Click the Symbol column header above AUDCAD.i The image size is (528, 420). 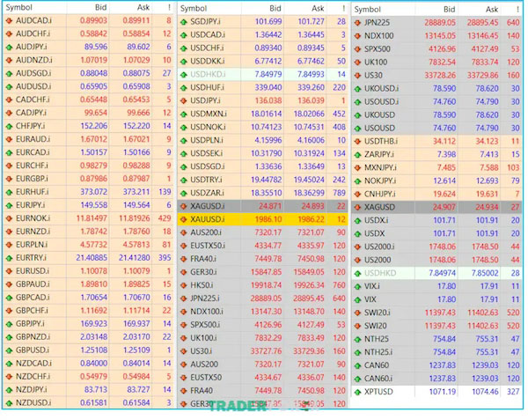(x=19, y=7)
